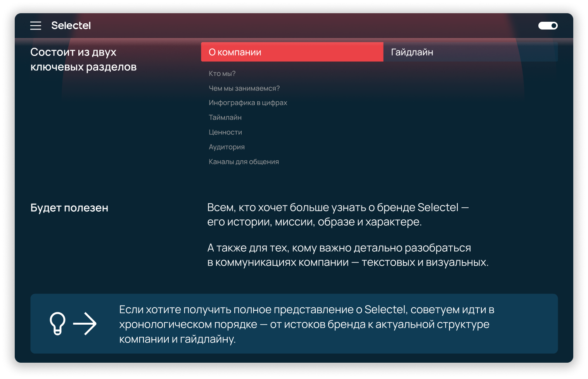Open the Чем мы занимаемся? section

(244, 88)
